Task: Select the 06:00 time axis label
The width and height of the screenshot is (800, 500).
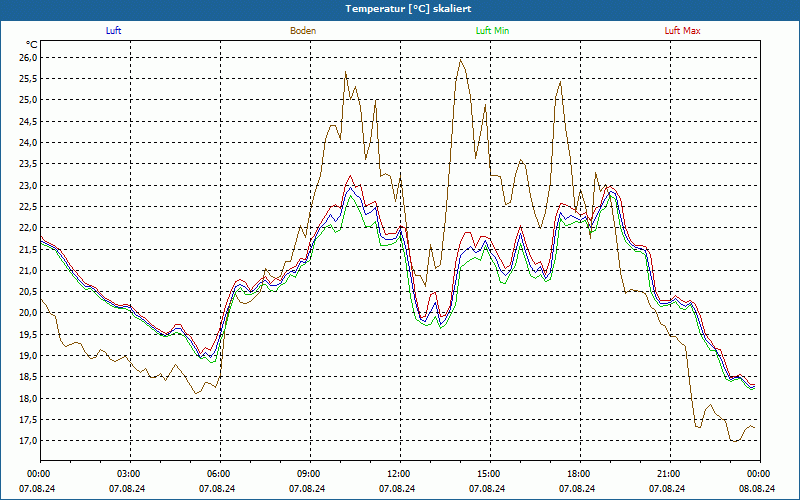Action: (218, 474)
